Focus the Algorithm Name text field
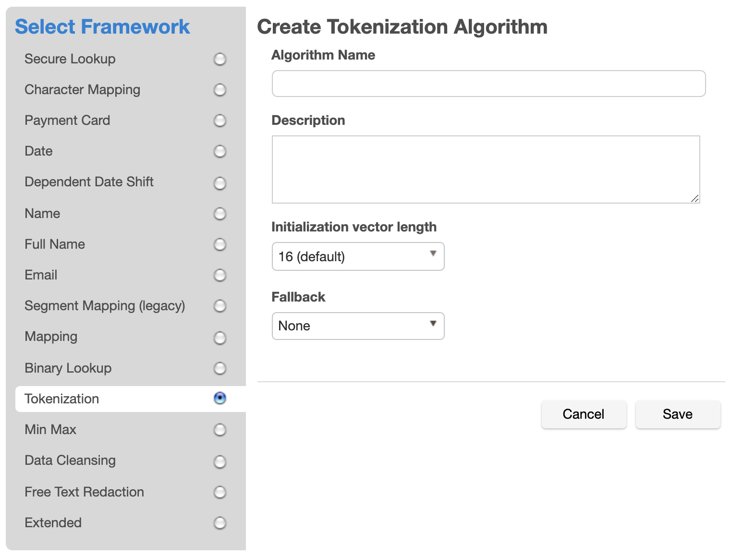Image resolution: width=756 pixels, height=557 pixels. [488, 84]
